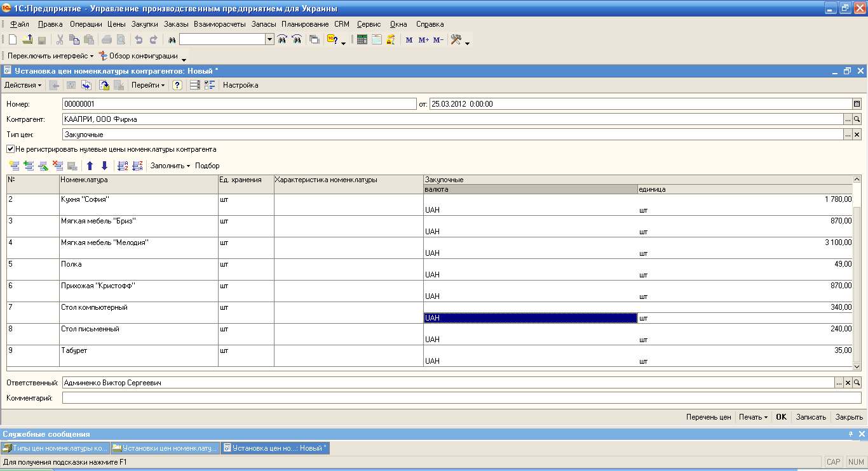This screenshot has height=471, width=868.
Task: Click the Undo arrow icon
Action: pyautogui.click(x=139, y=39)
